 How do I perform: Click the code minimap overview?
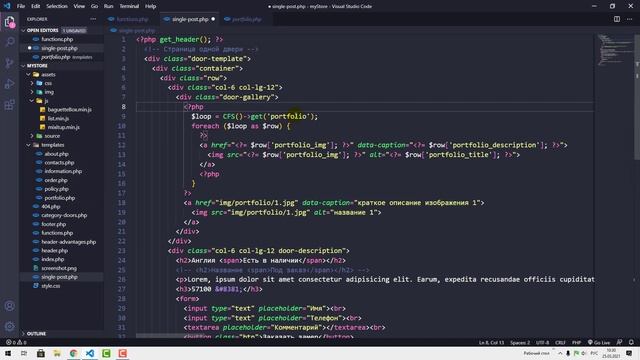(x=614, y=50)
